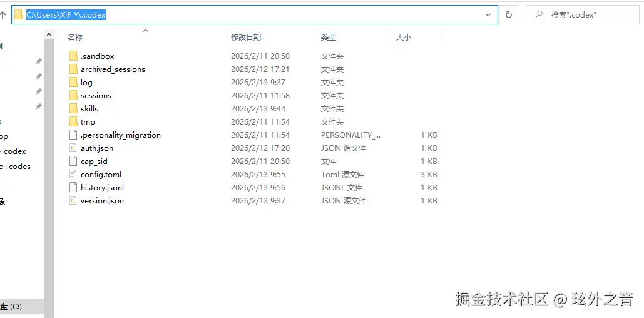Image resolution: width=644 pixels, height=318 pixels.
Task: Click the search magnifier icon
Action: [539, 15]
